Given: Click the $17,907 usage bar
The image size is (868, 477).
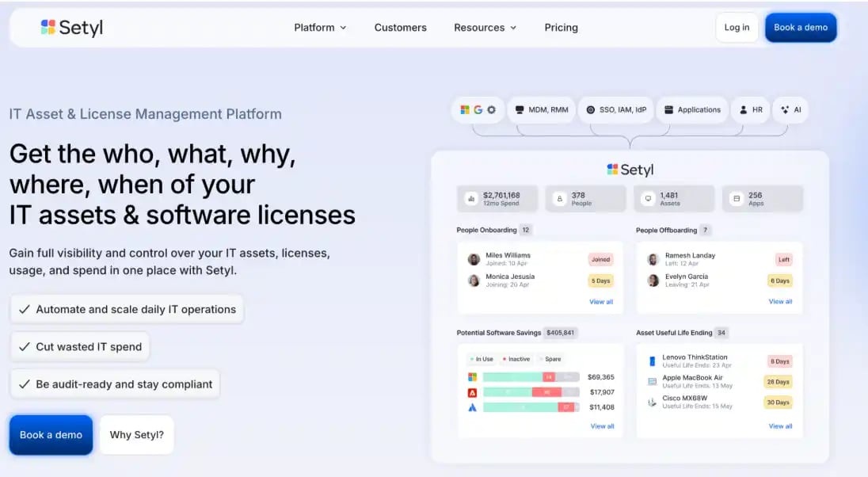Looking at the screenshot, I should point(531,392).
